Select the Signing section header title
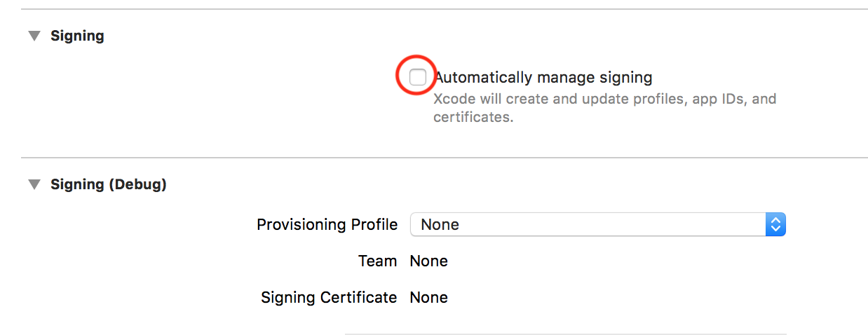The height and width of the screenshot is (335, 868). [77, 36]
